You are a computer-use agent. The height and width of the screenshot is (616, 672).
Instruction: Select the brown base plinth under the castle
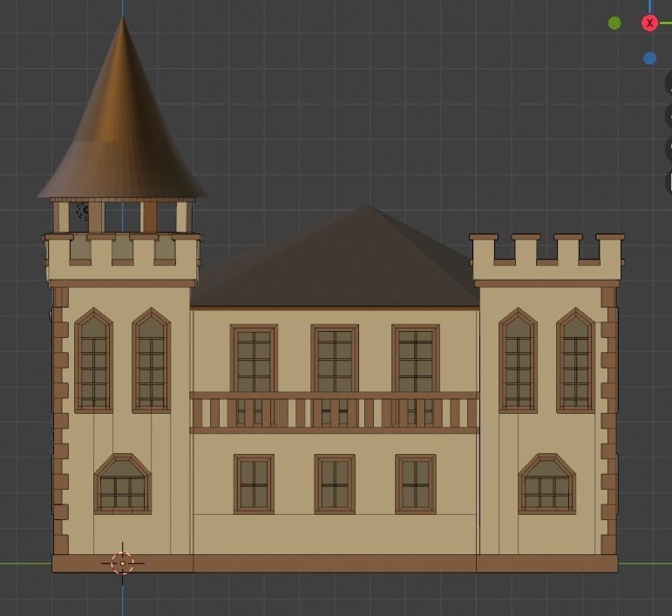(335, 564)
